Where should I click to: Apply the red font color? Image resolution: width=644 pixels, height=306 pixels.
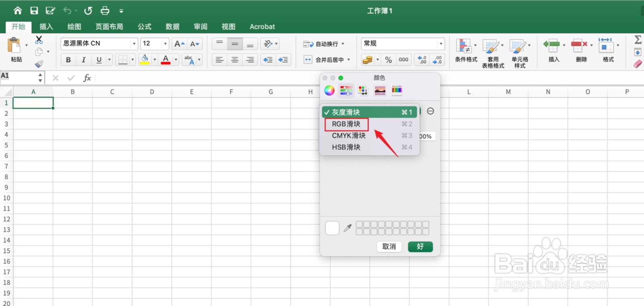[166, 60]
